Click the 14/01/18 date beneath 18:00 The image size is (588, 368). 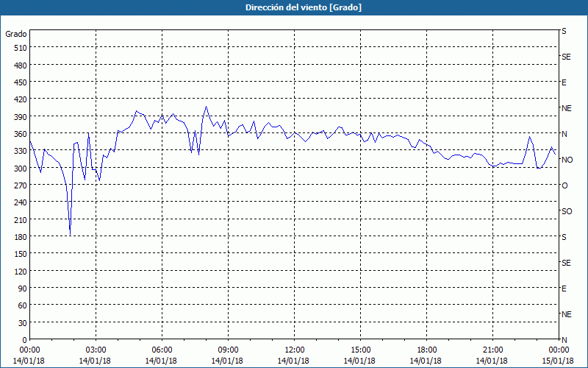click(426, 361)
